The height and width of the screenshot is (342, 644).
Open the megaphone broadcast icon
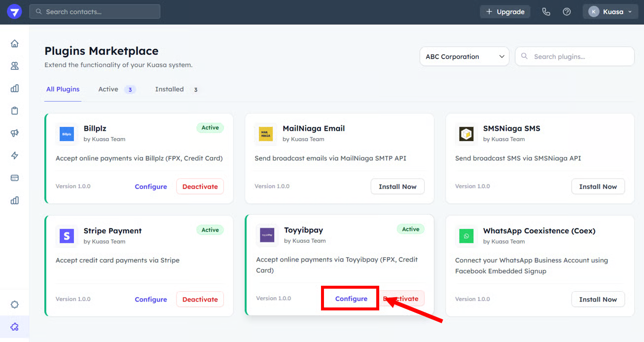(x=14, y=133)
